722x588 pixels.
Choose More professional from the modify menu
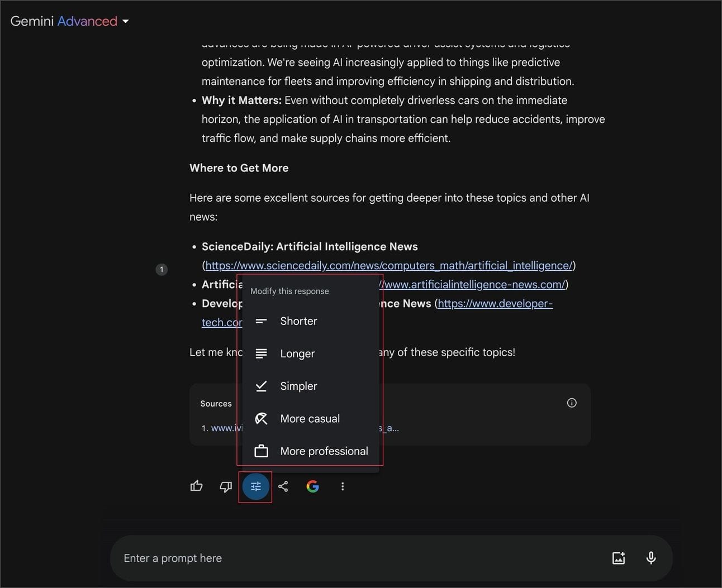point(311,451)
